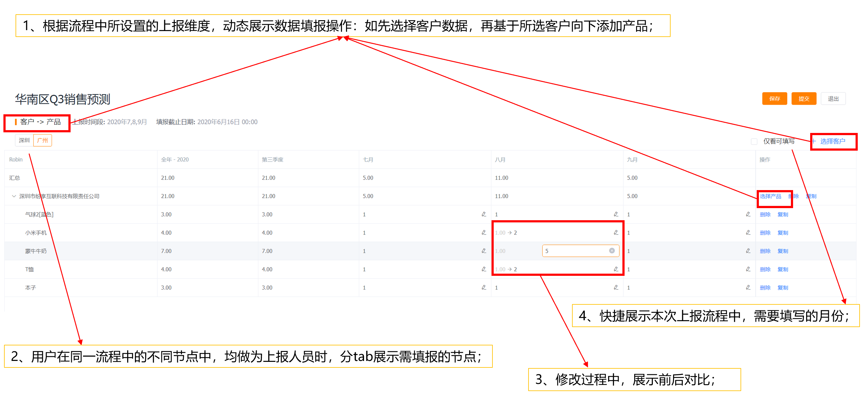The height and width of the screenshot is (410, 868).
Task: Toggle the 仅看可填写 checkbox
Action: 754,141
